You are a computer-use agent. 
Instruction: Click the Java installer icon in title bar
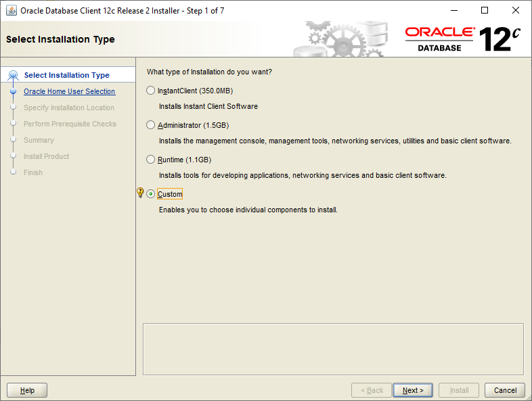coord(12,11)
